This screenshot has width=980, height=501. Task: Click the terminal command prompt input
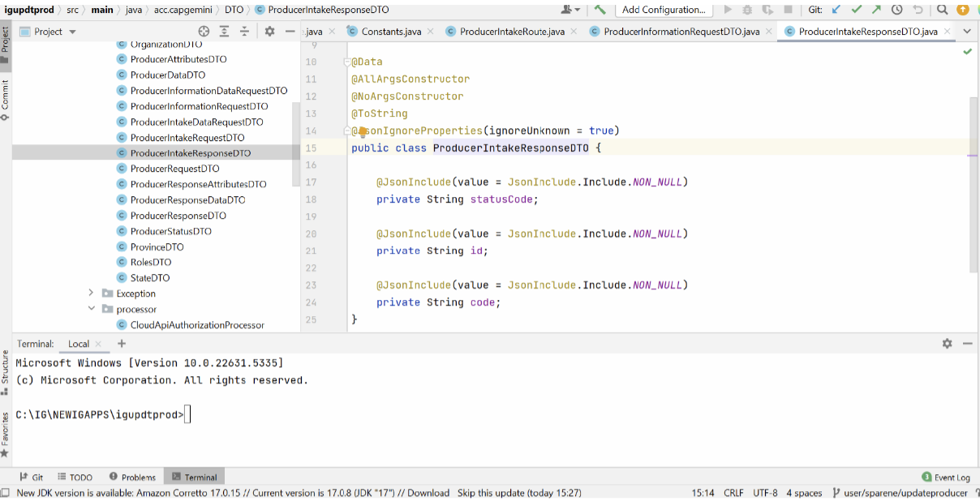point(187,415)
